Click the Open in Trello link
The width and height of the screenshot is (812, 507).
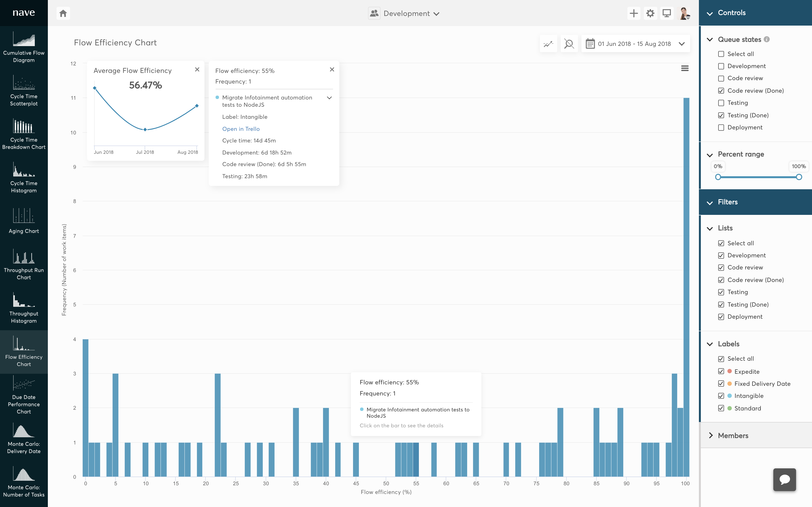241,129
